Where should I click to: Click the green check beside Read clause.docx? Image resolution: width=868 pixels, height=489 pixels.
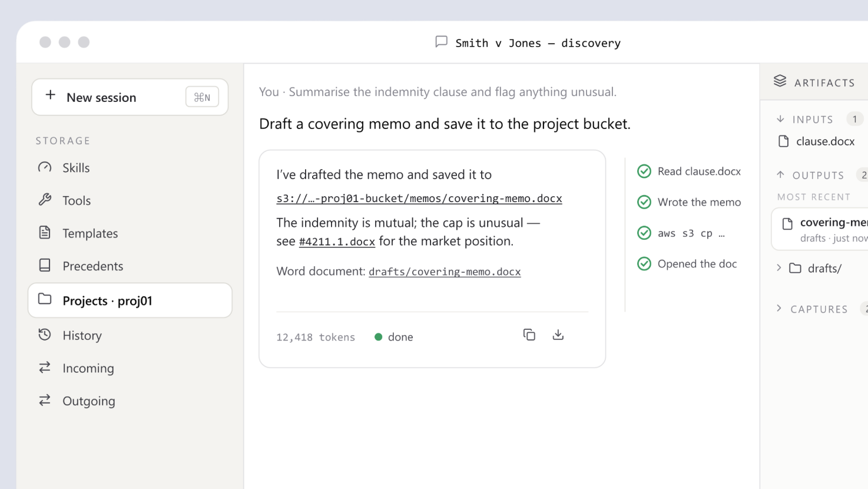(x=644, y=171)
